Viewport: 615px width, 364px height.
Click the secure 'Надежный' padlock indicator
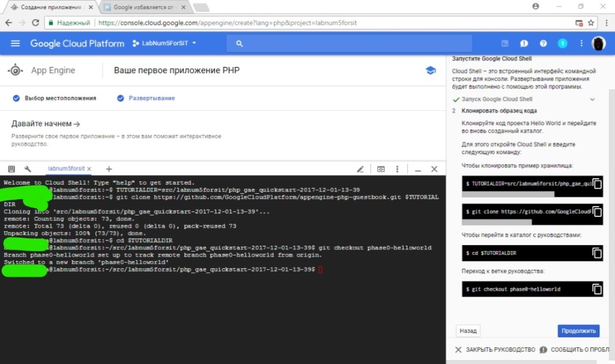69,22
